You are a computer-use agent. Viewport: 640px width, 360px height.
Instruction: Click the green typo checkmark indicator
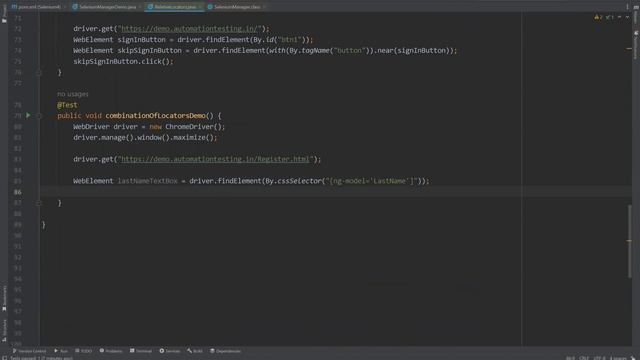coord(609,17)
